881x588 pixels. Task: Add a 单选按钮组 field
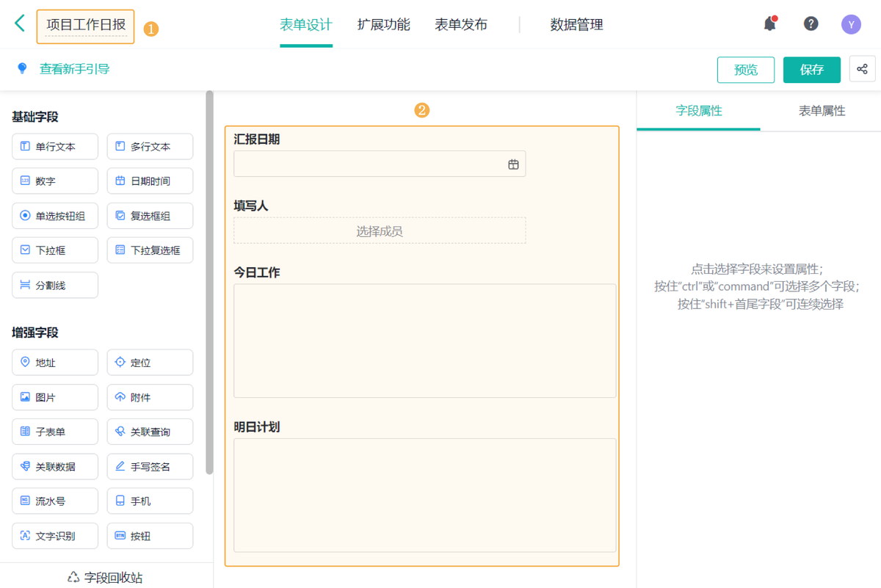coord(55,216)
